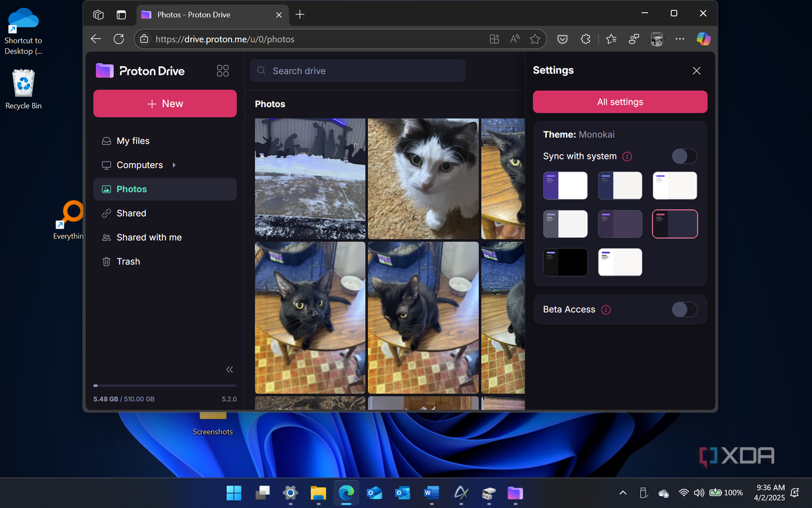Open the Proton apps grid switcher
Screen dimensions: 812x508
coord(223,71)
